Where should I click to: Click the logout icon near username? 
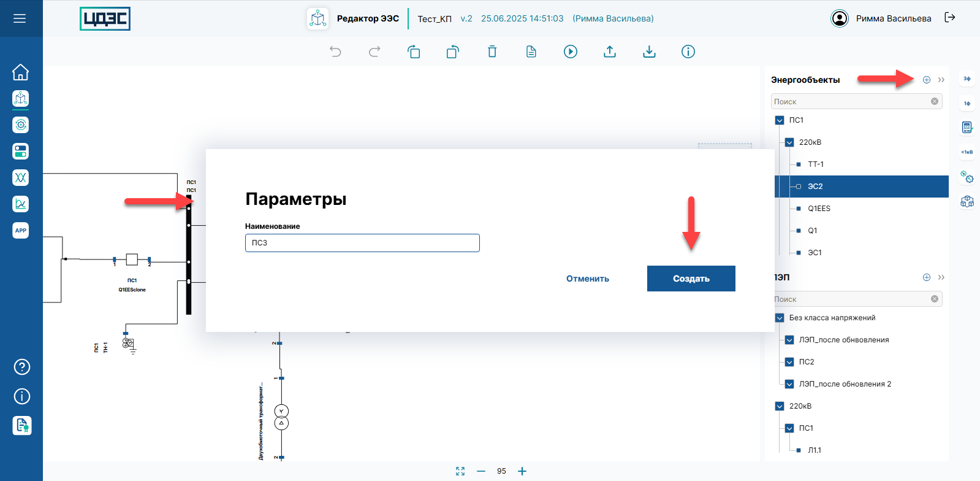950,18
